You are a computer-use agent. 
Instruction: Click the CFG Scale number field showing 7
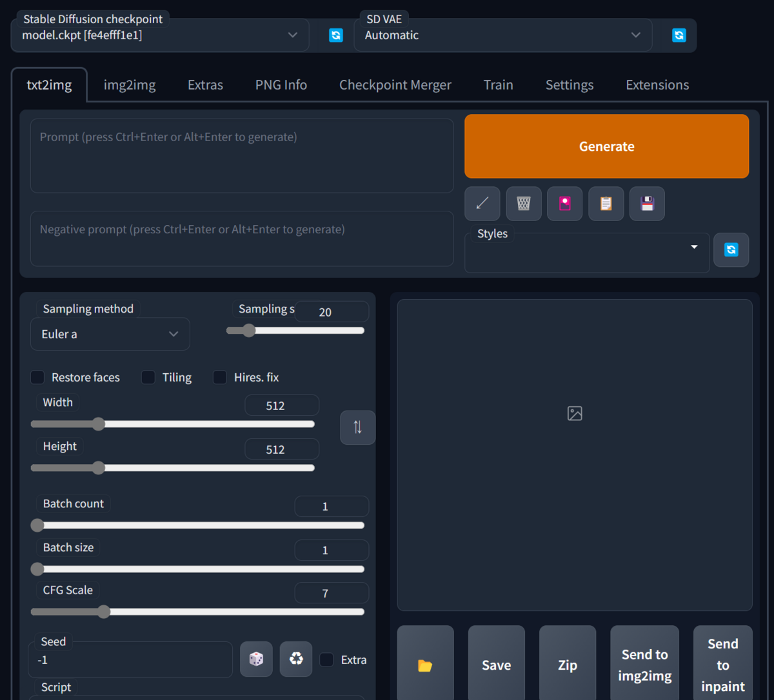[332, 593]
